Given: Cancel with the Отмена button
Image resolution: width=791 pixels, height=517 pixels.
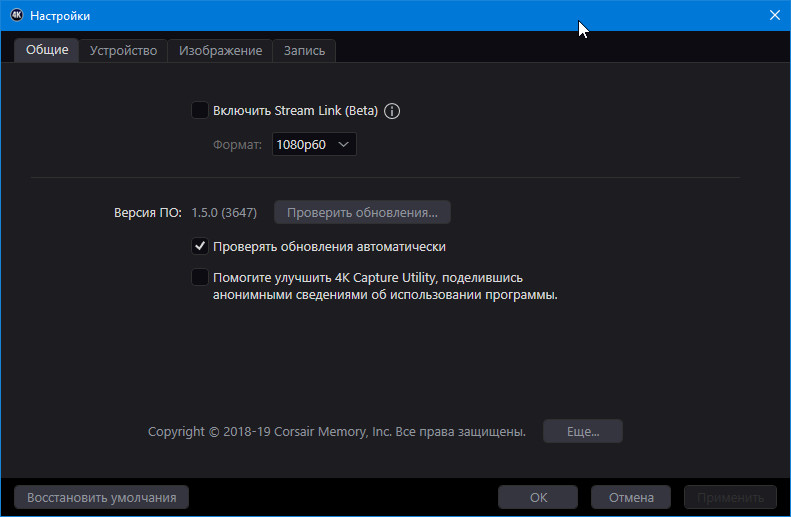Looking at the screenshot, I should 631,497.
